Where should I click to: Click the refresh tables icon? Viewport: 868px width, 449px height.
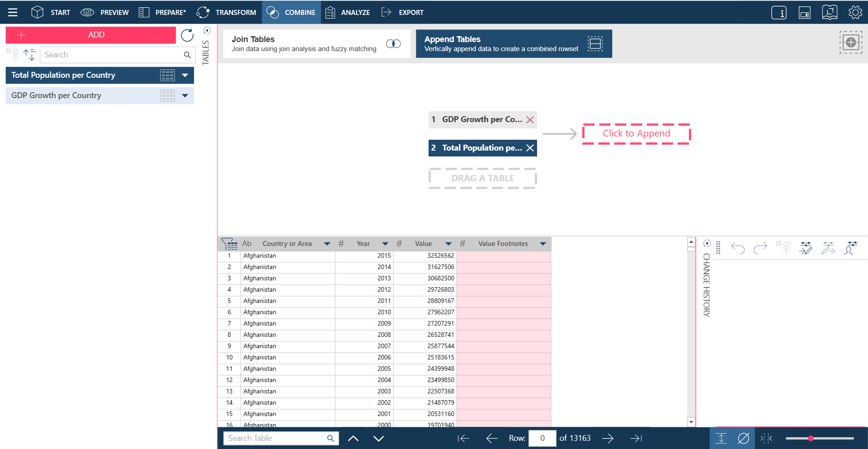(x=187, y=35)
